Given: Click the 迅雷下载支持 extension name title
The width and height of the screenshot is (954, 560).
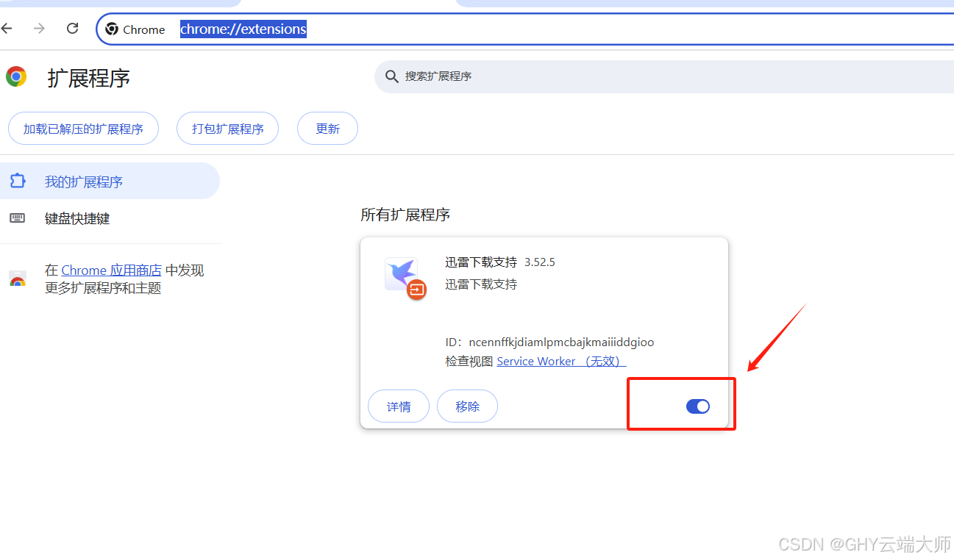Looking at the screenshot, I should pos(481,262).
